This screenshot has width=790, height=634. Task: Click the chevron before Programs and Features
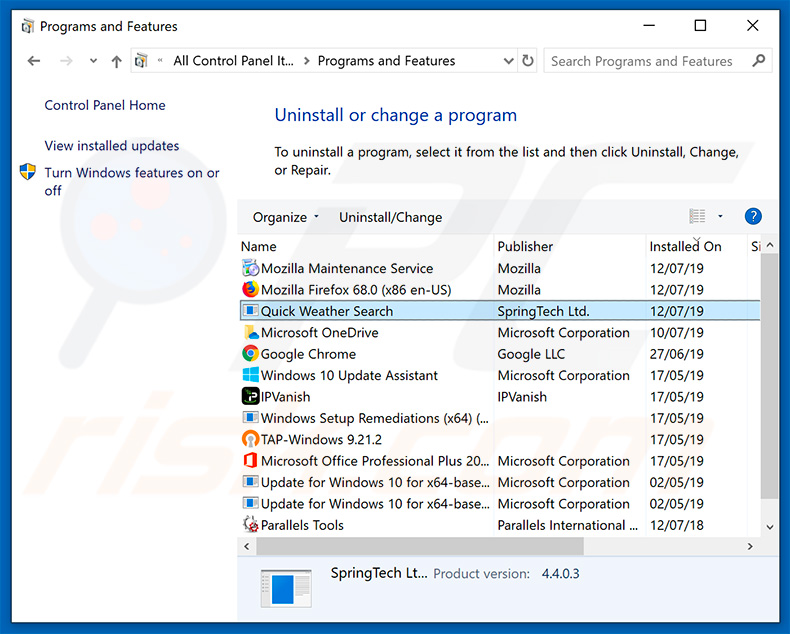(x=306, y=61)
